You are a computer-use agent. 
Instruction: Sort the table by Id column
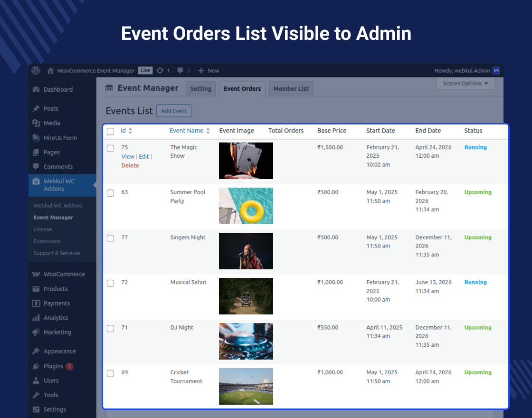point(125,131)
